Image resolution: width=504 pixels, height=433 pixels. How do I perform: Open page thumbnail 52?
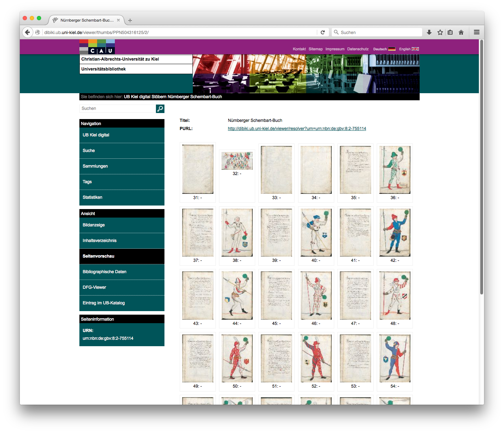tap(316, 358)
